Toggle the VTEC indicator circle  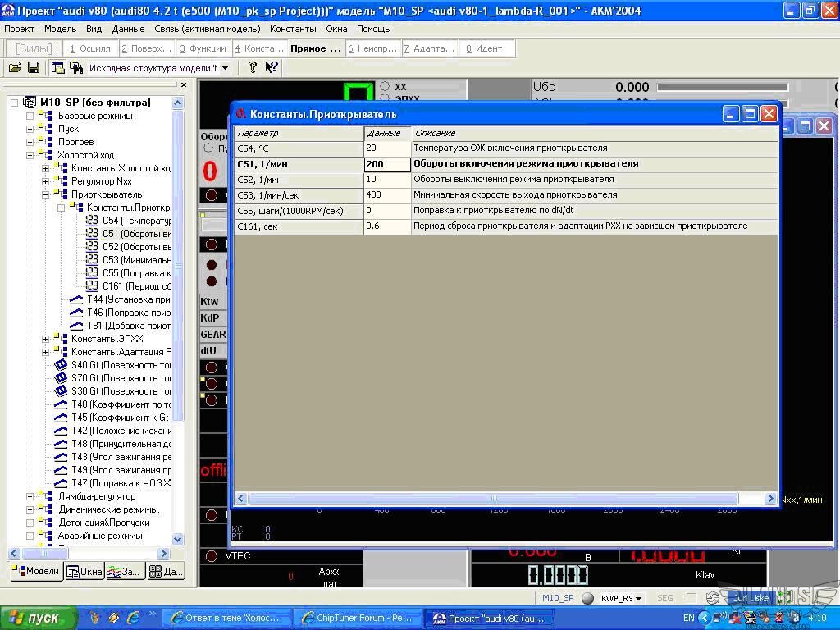[212, 556]
